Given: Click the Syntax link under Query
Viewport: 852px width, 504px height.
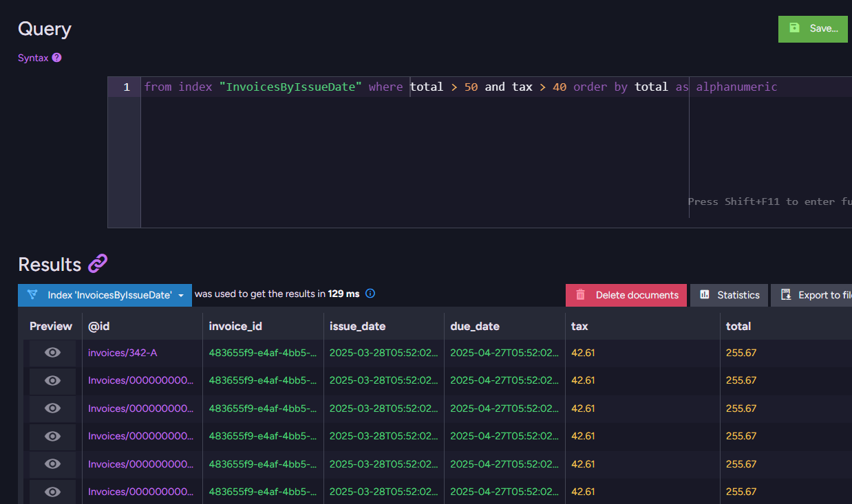Looking at the screenshot, I should tap(33, 58).
